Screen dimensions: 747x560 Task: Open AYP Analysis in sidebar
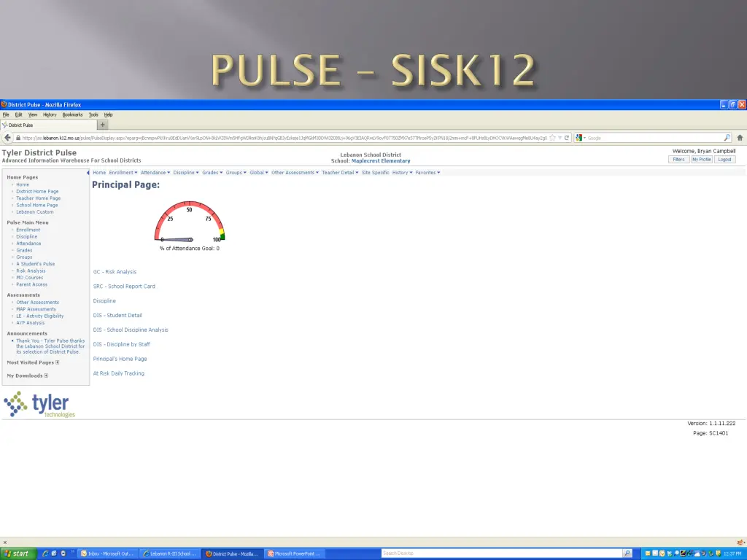click(31, 323)
